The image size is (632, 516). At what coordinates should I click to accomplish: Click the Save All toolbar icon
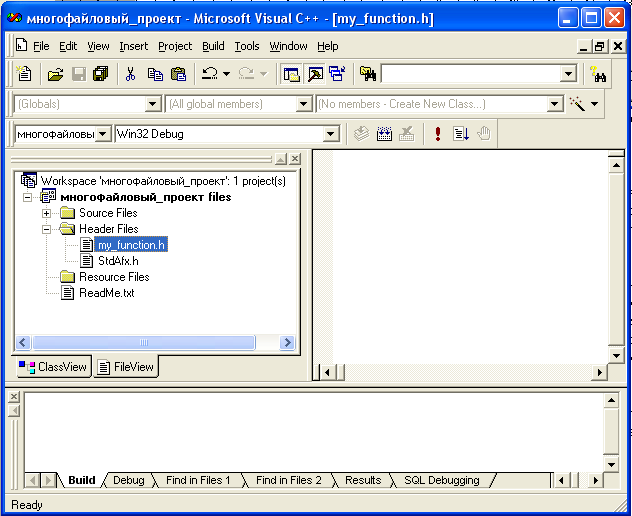[101, 74]
